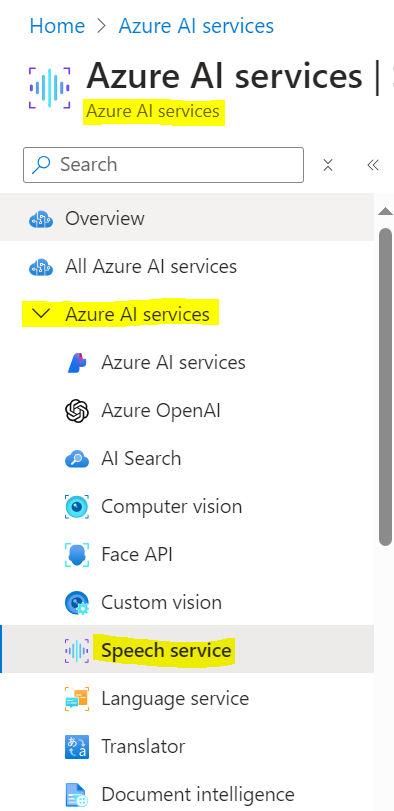Click the scrollbar up arrow

coord(386,211)
